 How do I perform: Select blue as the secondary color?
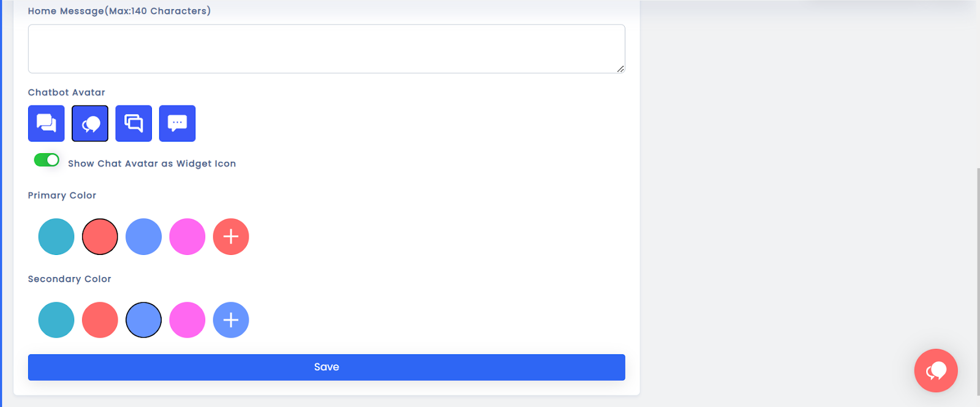(x=143, y=320)
